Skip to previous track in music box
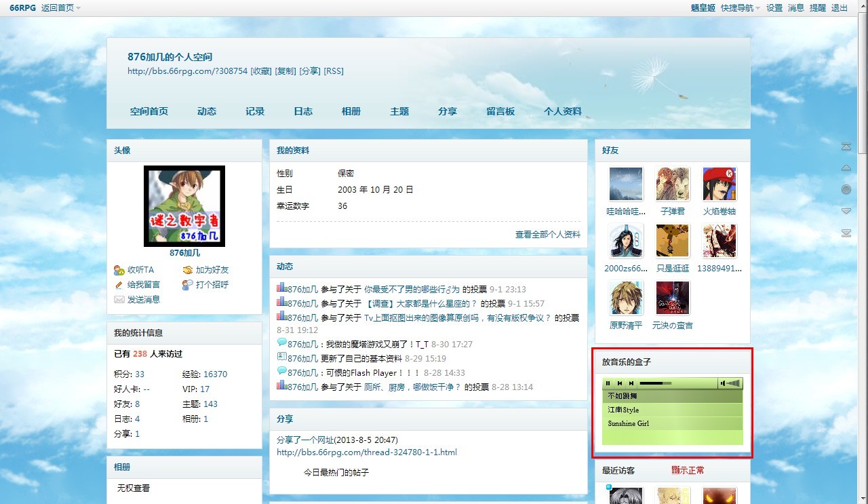 [620, 383]
